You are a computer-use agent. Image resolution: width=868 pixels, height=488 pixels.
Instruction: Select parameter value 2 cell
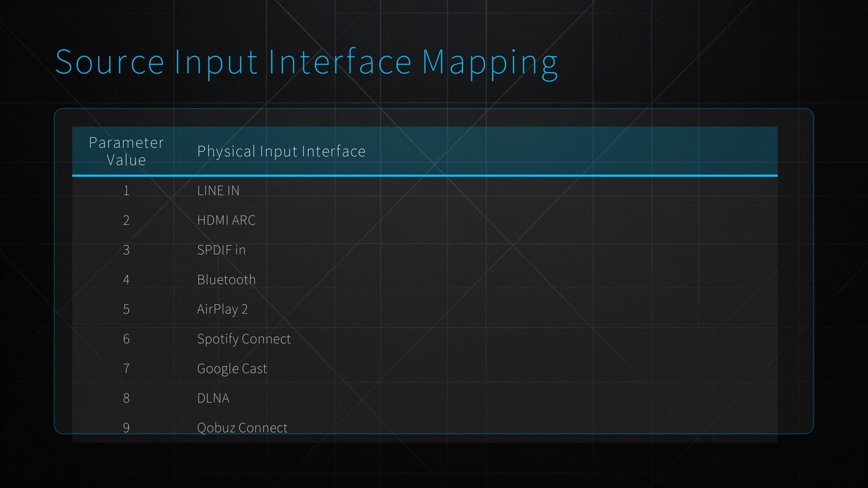tap(126, 220)
